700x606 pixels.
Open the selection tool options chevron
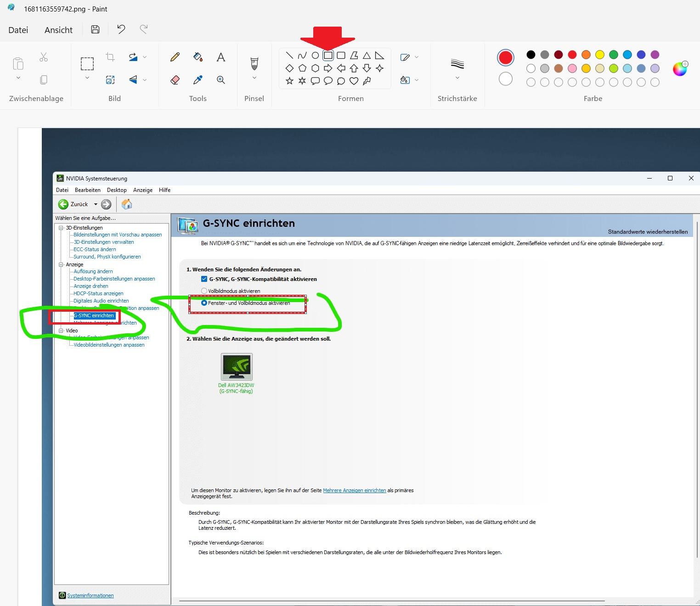(87, 78)
